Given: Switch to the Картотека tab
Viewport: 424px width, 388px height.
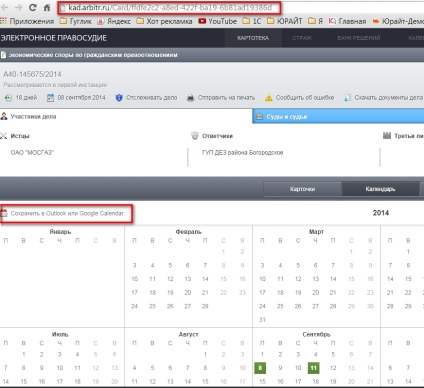Looking at the screenshot, I should coord(253,38).
